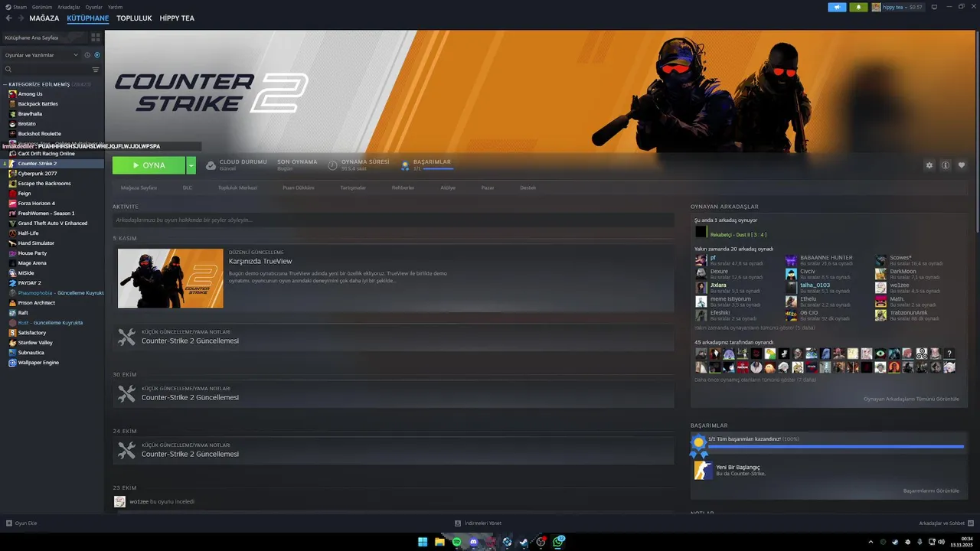
Task: Open the grid collections view icon
Action: 96,37
